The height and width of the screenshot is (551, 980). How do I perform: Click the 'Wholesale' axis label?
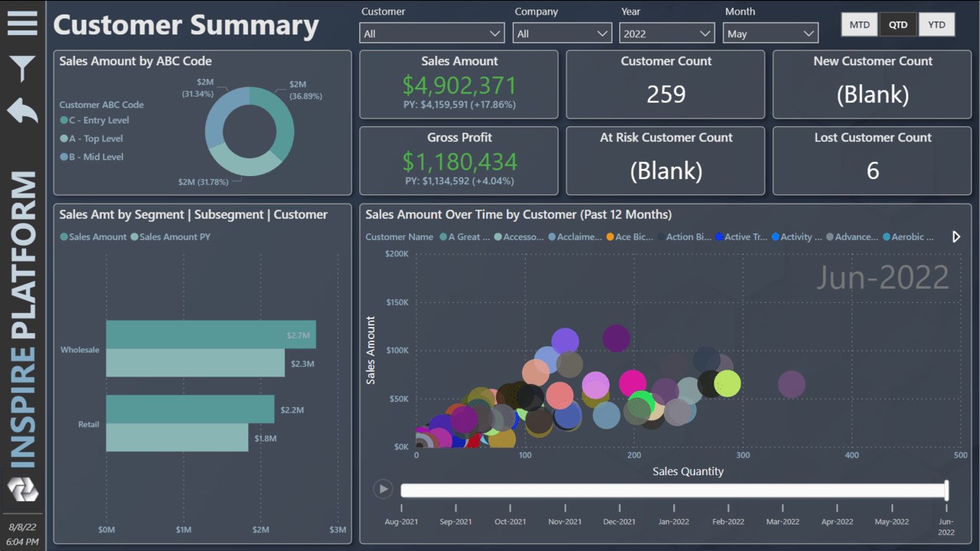[x=80, y=350]
